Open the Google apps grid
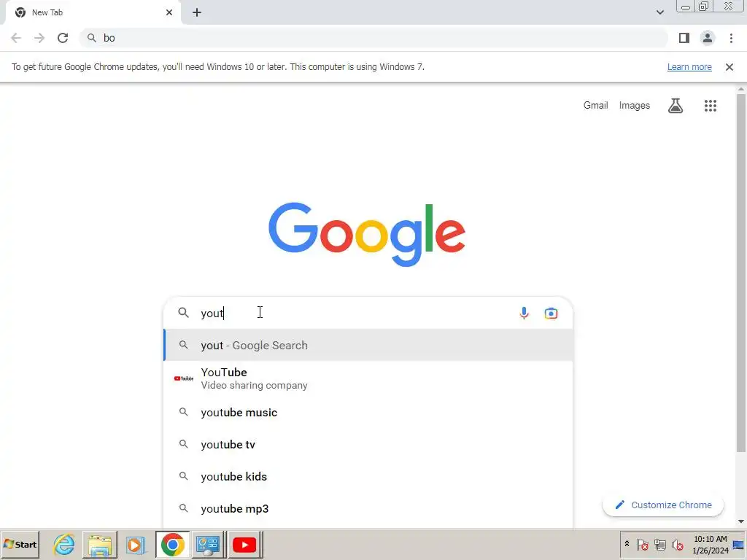747x560 pixels. pos(711,105)
